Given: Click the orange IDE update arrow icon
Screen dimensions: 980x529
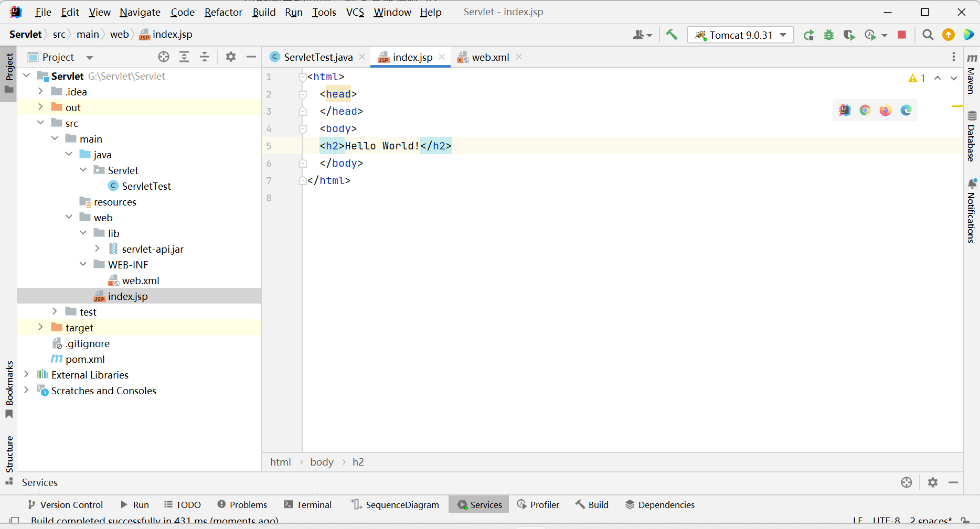Looking at the screenshot, I should pos(949,35).
